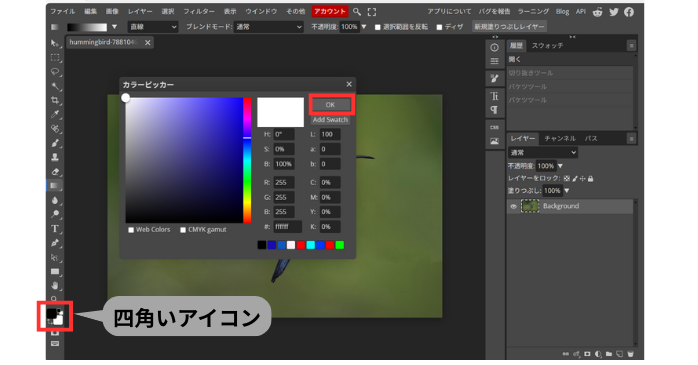Switch to the スウォッチ tab
Viewport: 698px width, 365px height.
pyautogui.click(x=547, y=46)
